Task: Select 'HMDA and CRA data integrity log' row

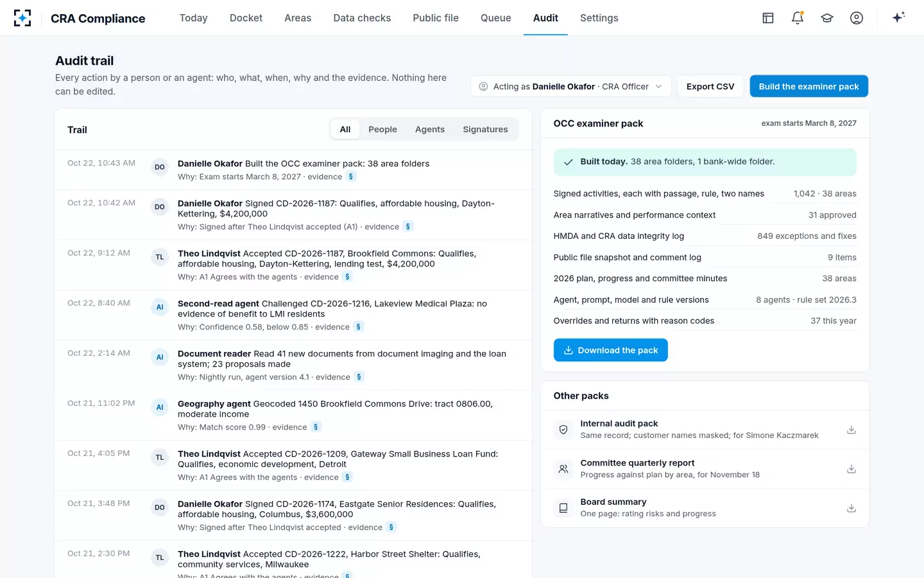Action: coord(705,236)
